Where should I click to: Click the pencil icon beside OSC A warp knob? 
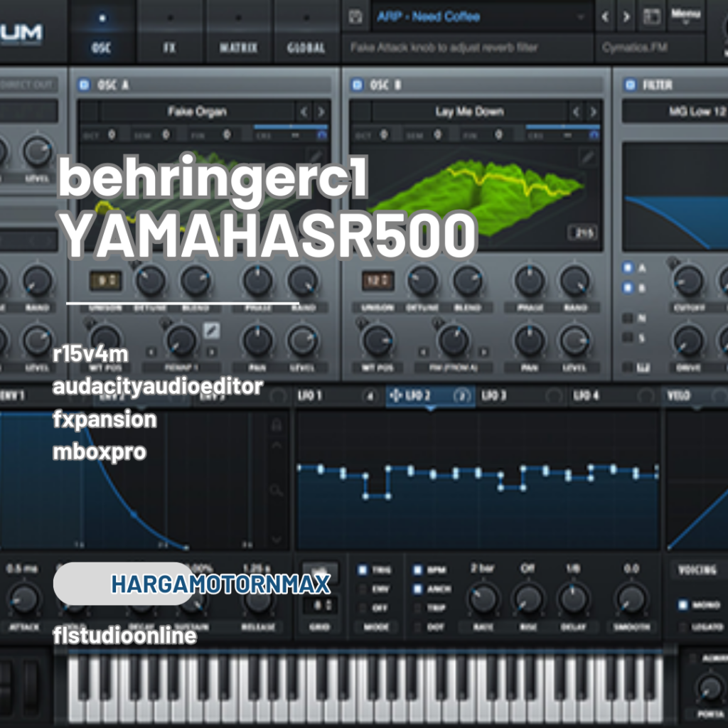pyautogui.click(x=212, y=331)
